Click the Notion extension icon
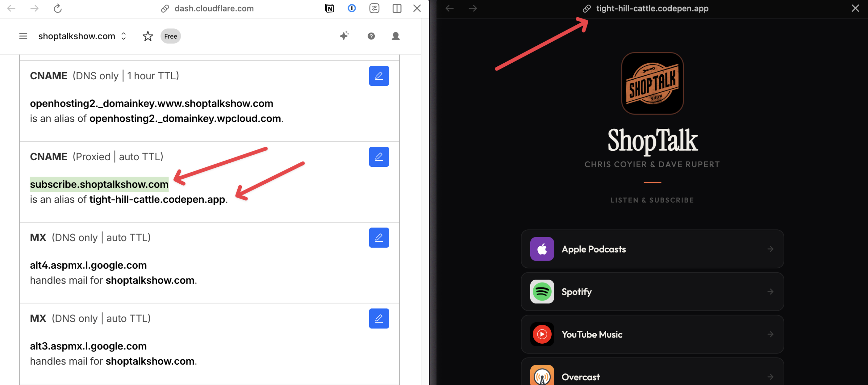The image size is (868, 385). coord(329,8)
